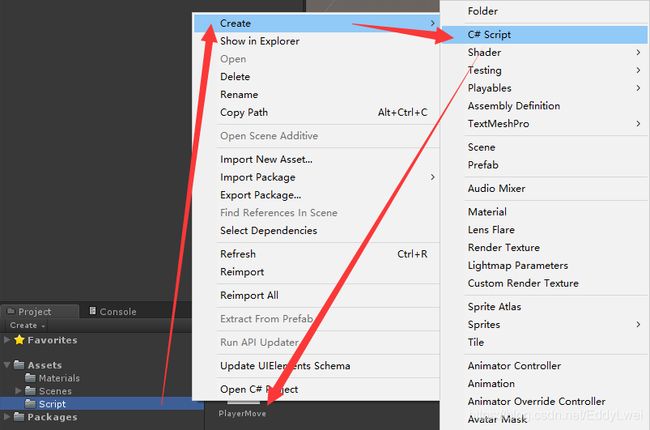Choose Update UIElements Schema
Screen dimensions: 650x430
click(317, 366)
